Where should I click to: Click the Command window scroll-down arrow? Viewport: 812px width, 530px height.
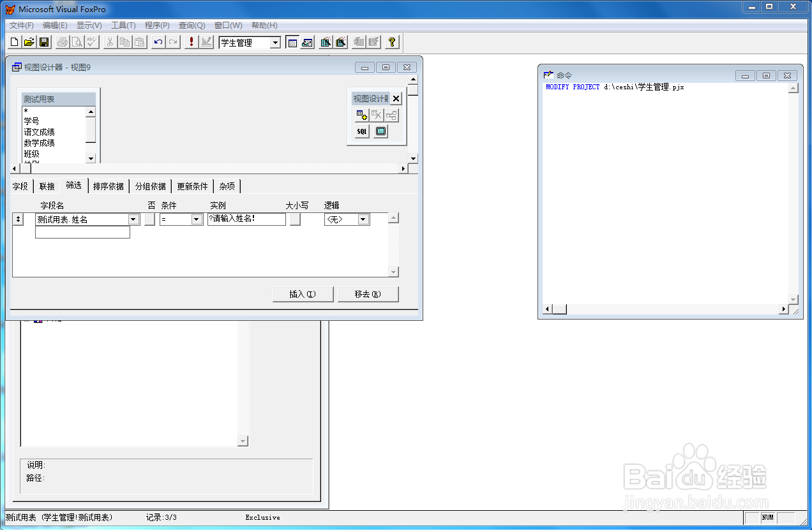click(793, 299)
